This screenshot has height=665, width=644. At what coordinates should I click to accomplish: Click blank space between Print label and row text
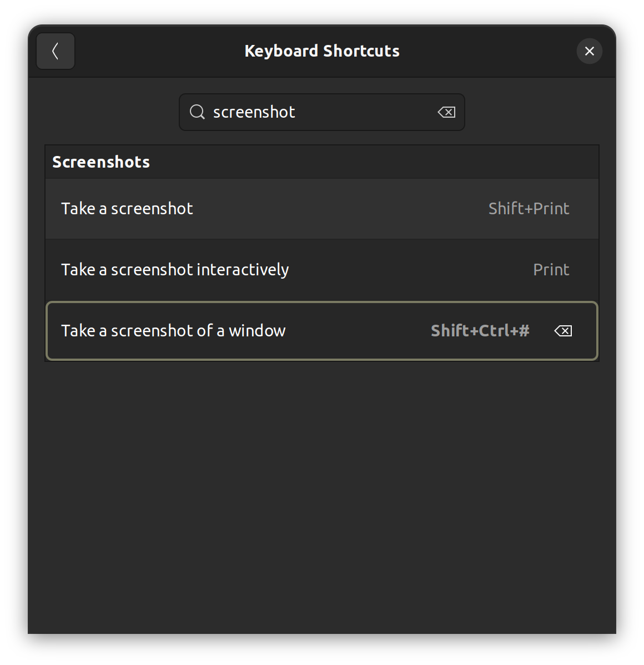pos(411,270)
